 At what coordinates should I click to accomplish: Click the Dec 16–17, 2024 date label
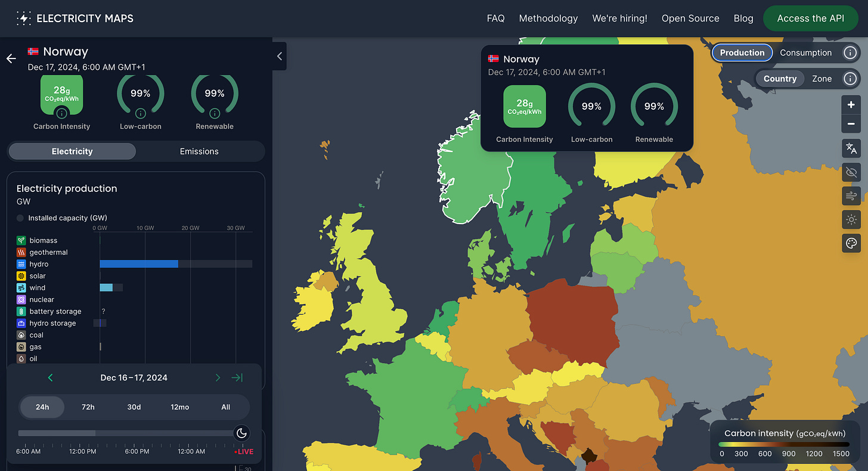click(134, 377)
